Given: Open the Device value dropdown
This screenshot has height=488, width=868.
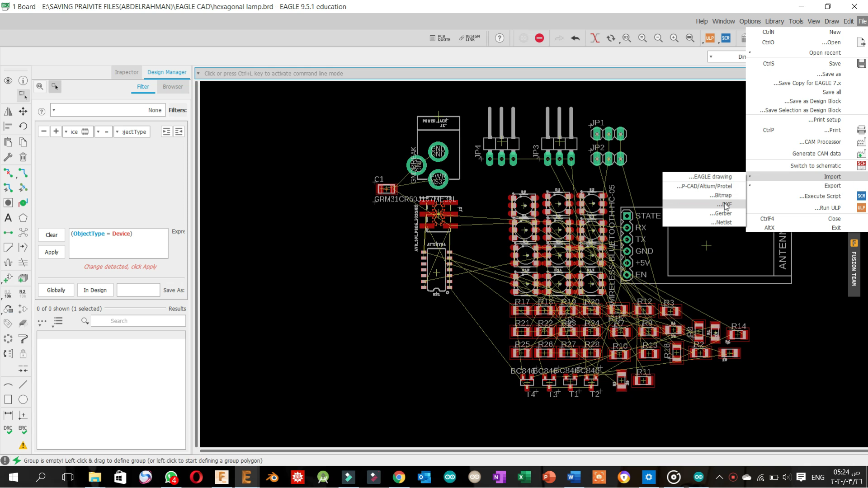Looking at the screenshot, I should pos(78,132).
